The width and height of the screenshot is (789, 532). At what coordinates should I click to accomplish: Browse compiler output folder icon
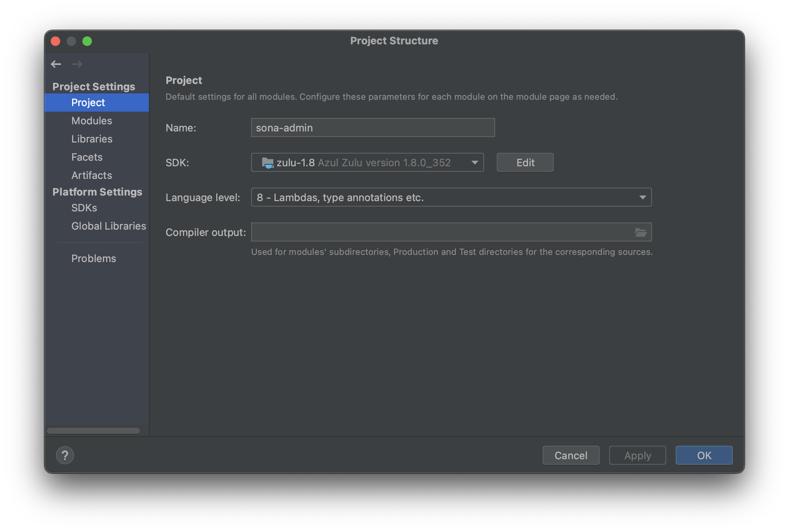pos(640,232)
